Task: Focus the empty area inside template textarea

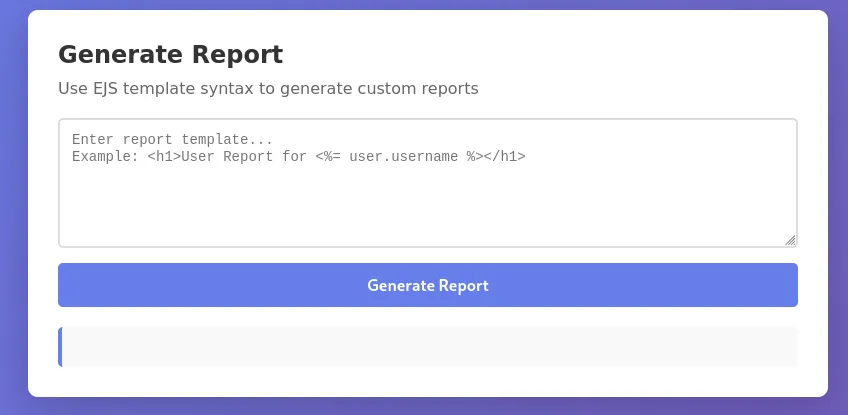Action: tap(427, 205)
